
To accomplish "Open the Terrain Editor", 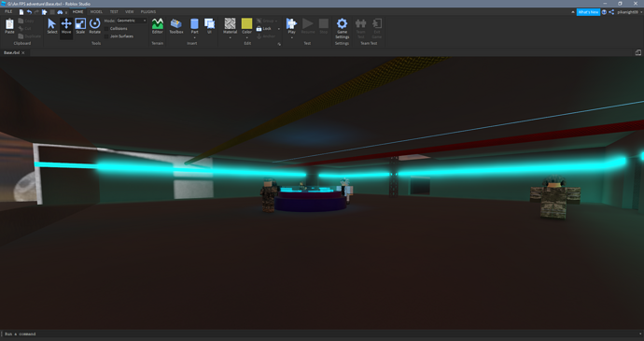I will click(x=158, y=26).
